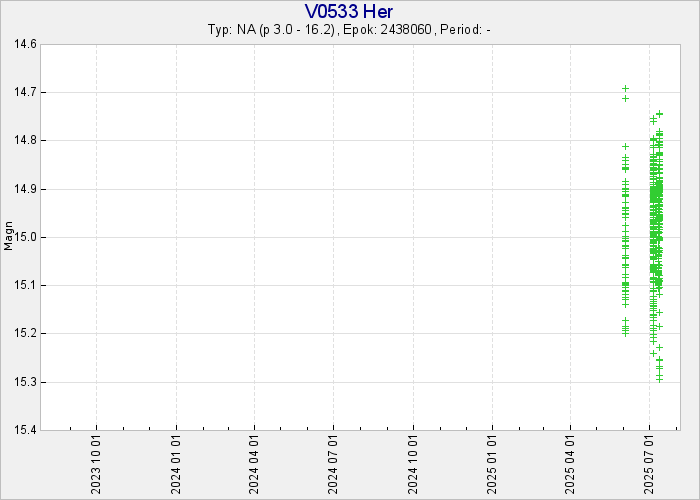Click the x-axis date 2024 10 01
Screen dimensions: 700x500
[413, 466]
